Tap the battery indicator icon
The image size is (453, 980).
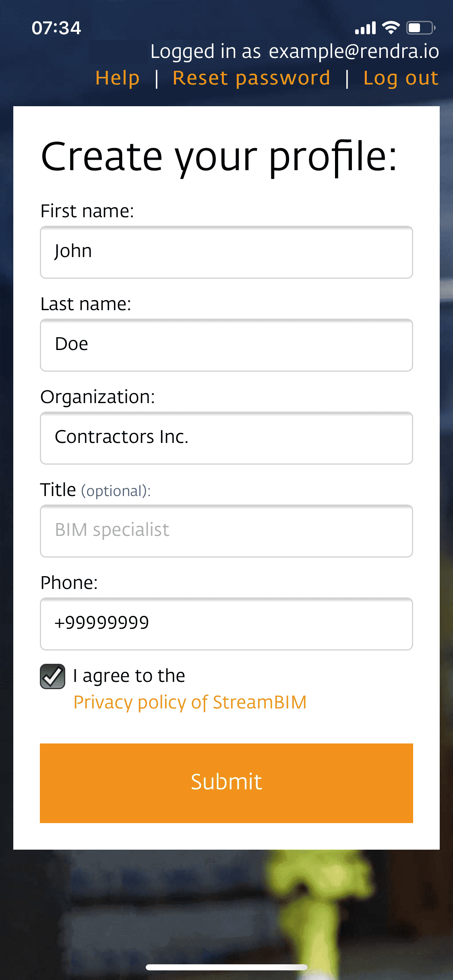[421, 28]
